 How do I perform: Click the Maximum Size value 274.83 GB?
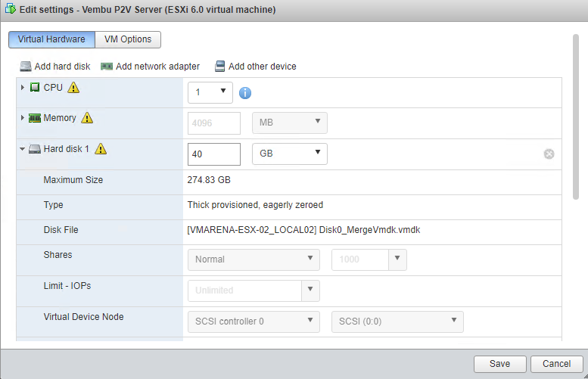point(209,180)
